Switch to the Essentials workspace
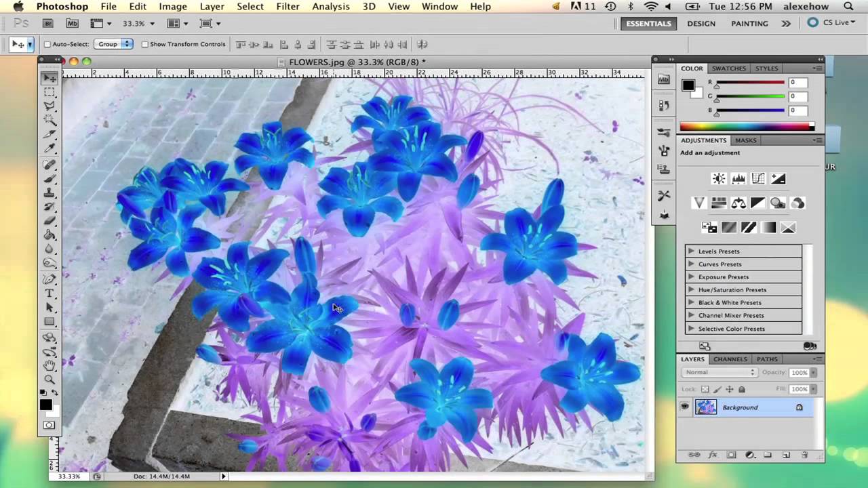Image resolution: width=868 pixels, height=488 pixels. [648, 23]
